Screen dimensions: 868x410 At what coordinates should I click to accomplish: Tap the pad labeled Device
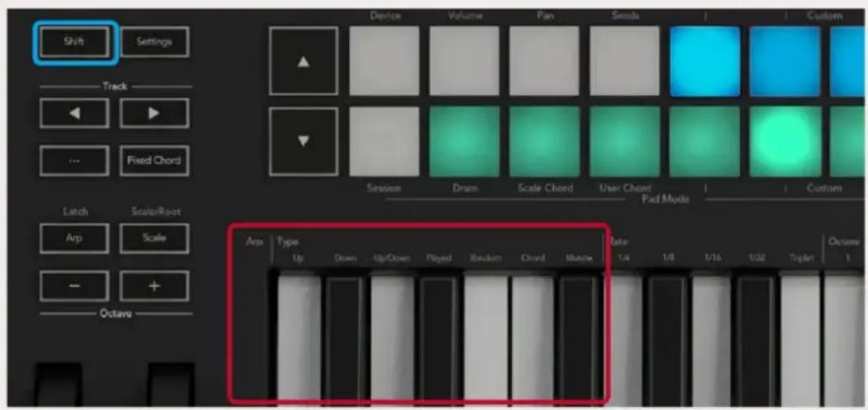(x=384, y=61)
